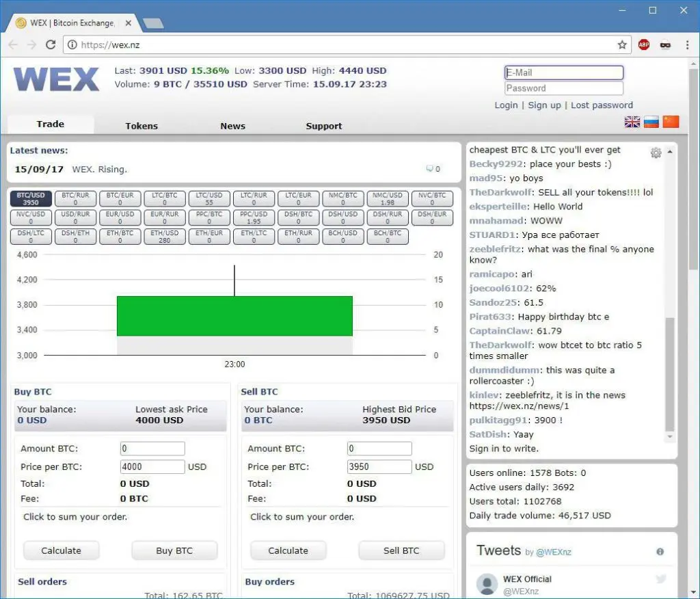Switch language to English via UK flag

click(x=632, y=122)
